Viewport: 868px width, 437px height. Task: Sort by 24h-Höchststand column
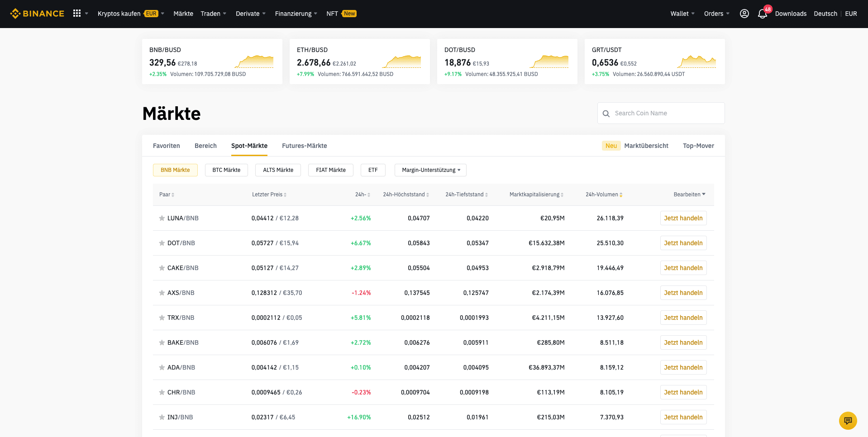406,195
